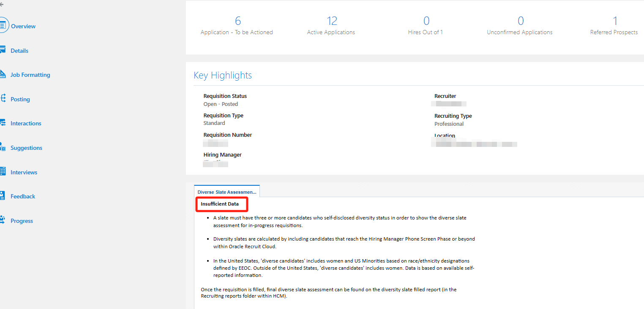Click the 'Recruiter' label
The image size is (644, 309).
(445, 96)
